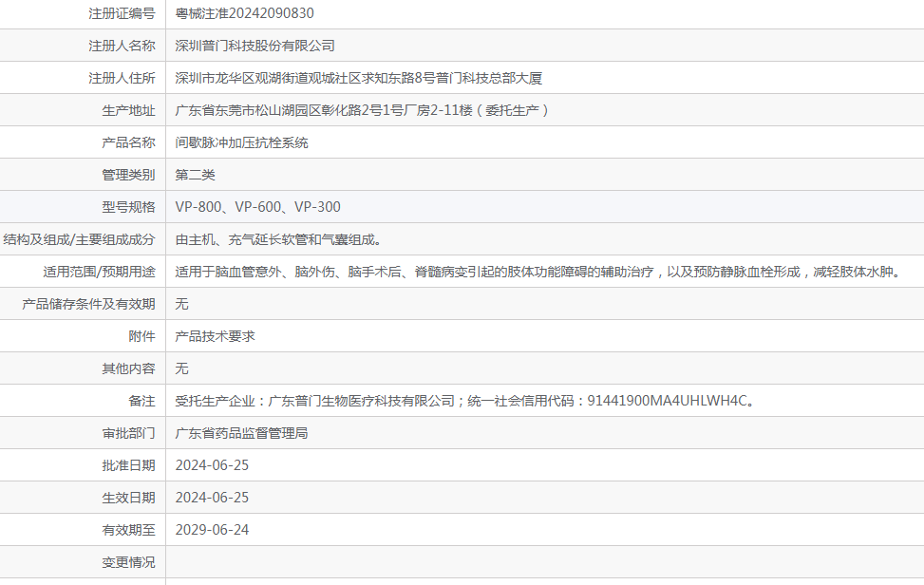Select product name 间歇脉冲加压抗栓系统
This screenshot has height=585, width=924.
pyautogui.click(x=241, y=142)
